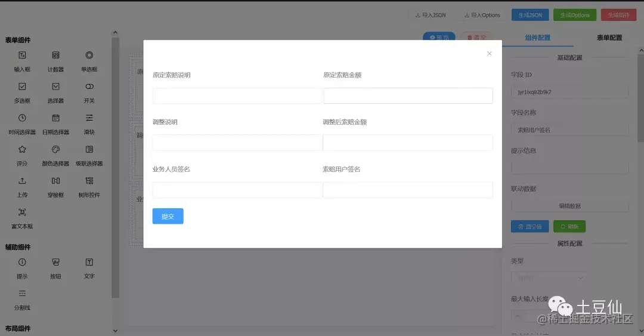This screenshot has width=644, height=336.
Task: Click the red 生成组件 button
Action: pos(618,15)
